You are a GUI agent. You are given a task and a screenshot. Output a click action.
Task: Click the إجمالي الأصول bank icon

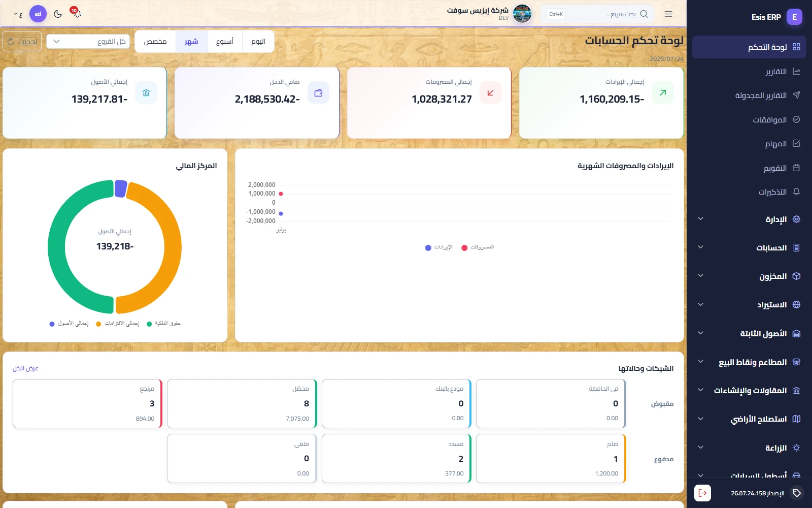pyautogui.click(x=146, y=92)
